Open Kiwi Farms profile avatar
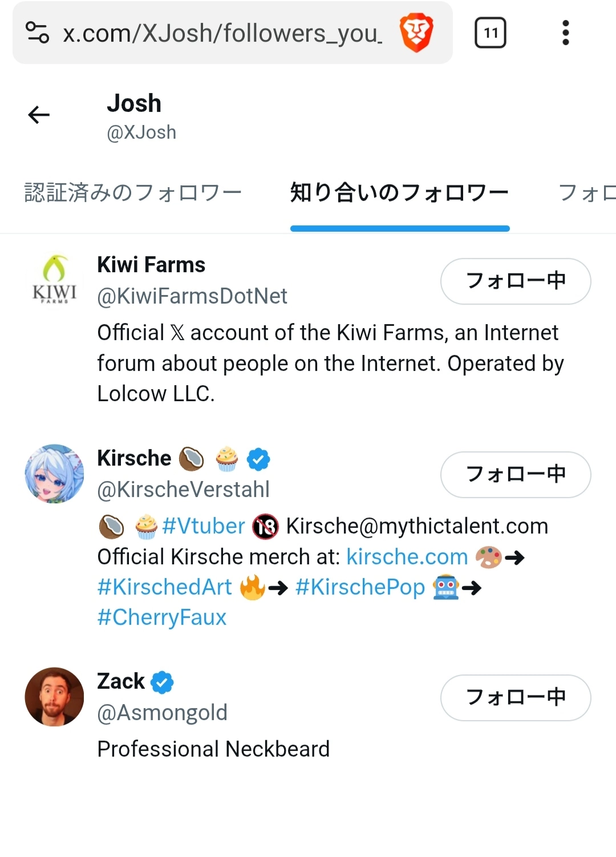Image resolution: width=616 pixels, height=857 pixels. point(54,280)
